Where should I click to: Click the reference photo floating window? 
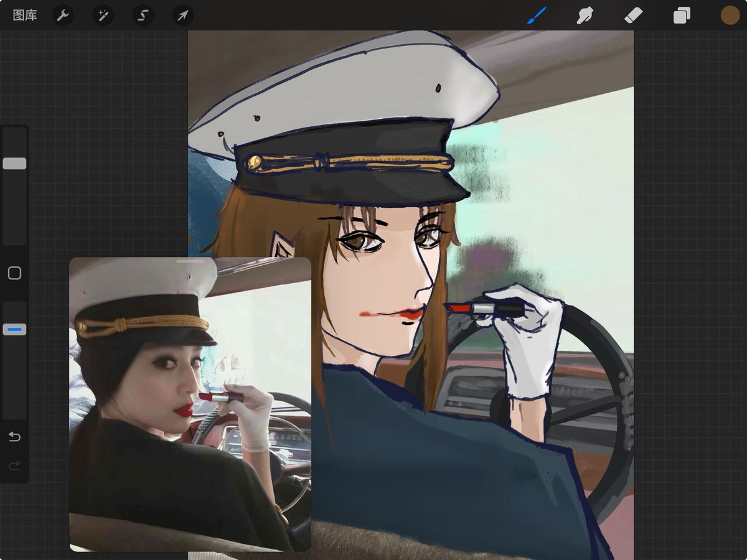pos(190,404)
